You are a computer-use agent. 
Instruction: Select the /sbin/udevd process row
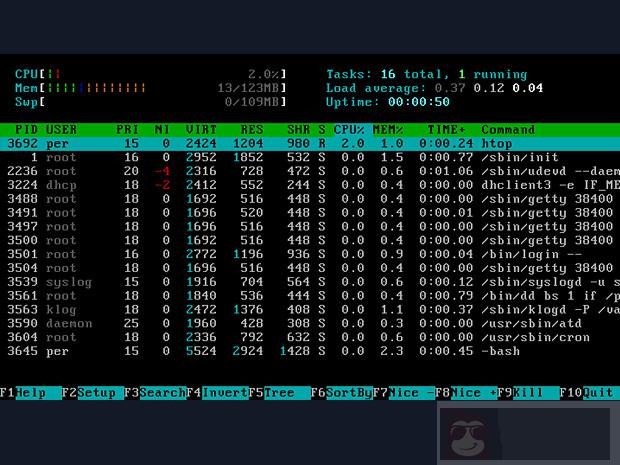(x=310, y=171)
